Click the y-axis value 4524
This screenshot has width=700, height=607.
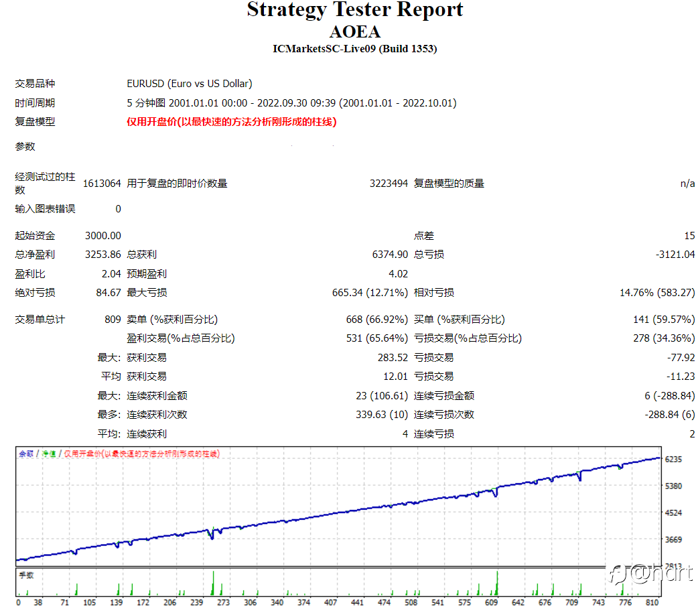[x=673, y=513]
